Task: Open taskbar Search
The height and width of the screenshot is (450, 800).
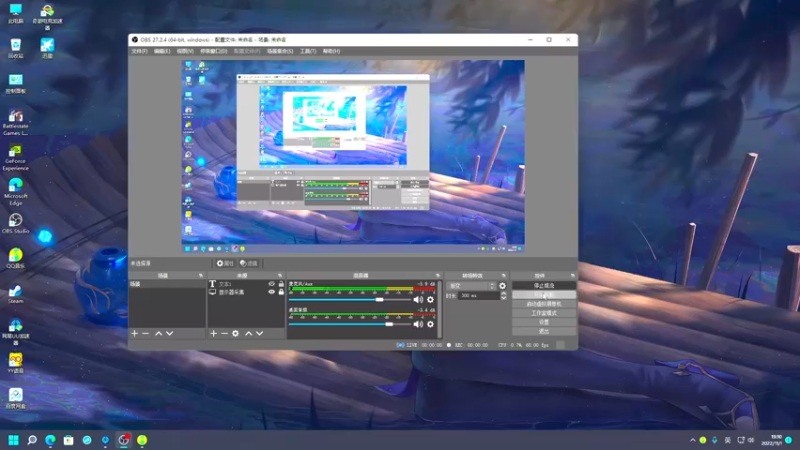Action: click(x=32, y=440)
